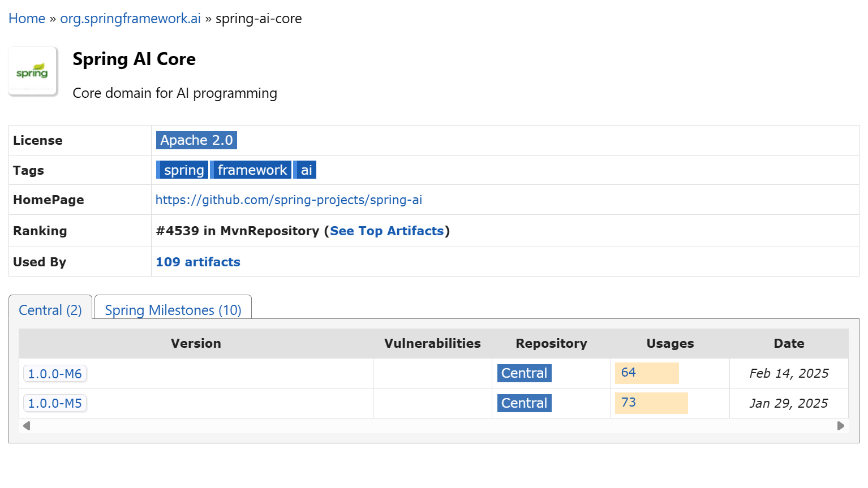This screenshot has height=488, width=868.
Task: Switch to the Central (2) tab
Action: pos(50,310)
